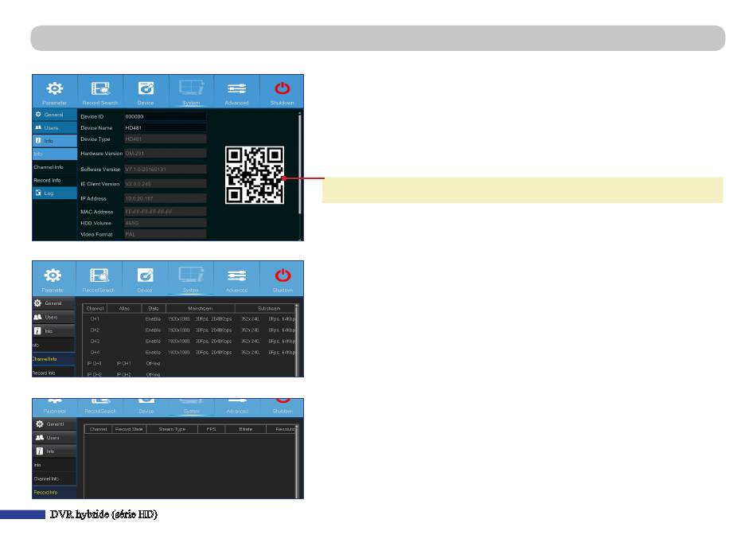Click the Hardware Version value
This screenshot has height=535, width=756.
tap(166, 154)
